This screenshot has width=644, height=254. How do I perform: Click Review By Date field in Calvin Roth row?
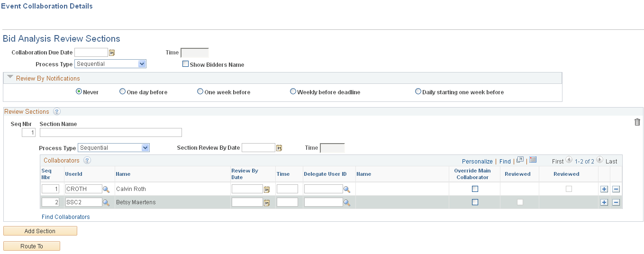(x=247, y=189)
